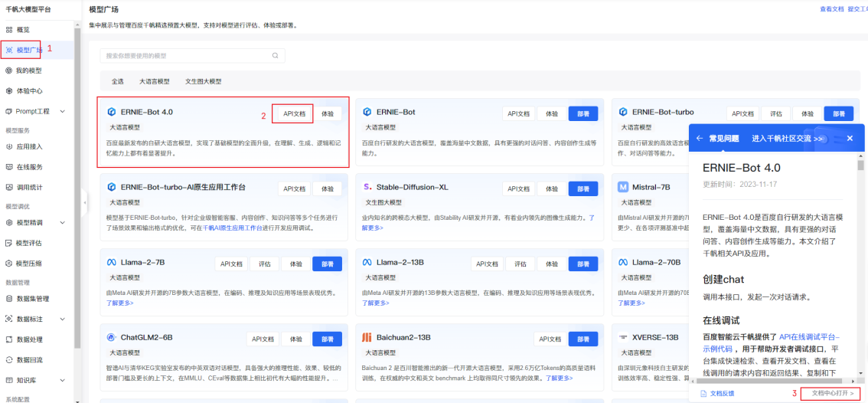This screenshot has width=868, height=403.
Task: Open 模型压缩 in sidebar
Action: [29, 264]
